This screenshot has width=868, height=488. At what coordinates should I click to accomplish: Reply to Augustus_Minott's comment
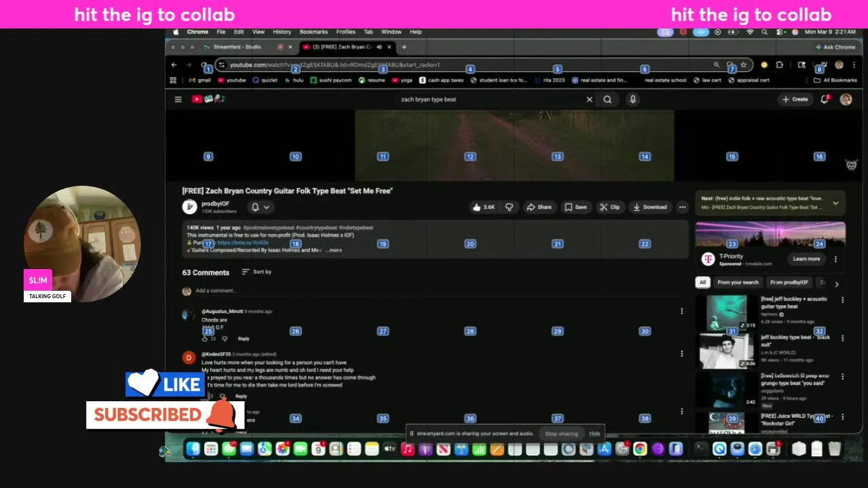coord(243,338)
